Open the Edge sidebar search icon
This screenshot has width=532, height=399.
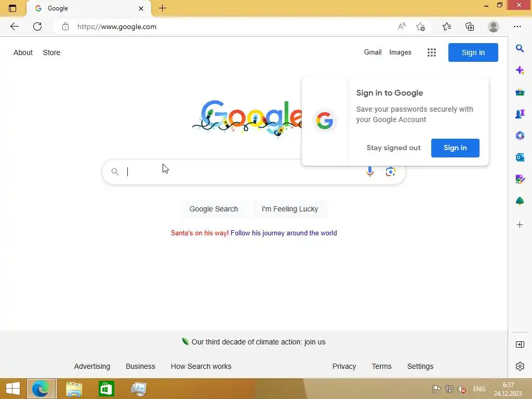520,48
